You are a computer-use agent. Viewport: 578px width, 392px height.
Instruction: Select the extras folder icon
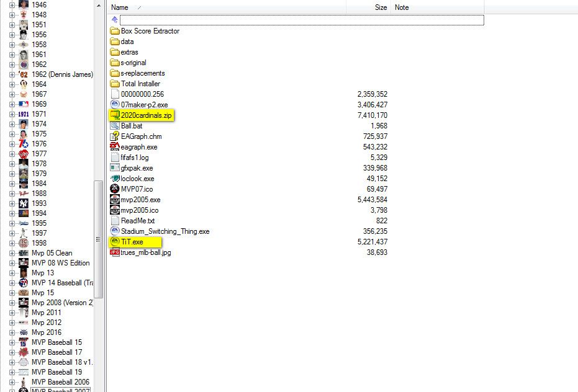[115, 52]
